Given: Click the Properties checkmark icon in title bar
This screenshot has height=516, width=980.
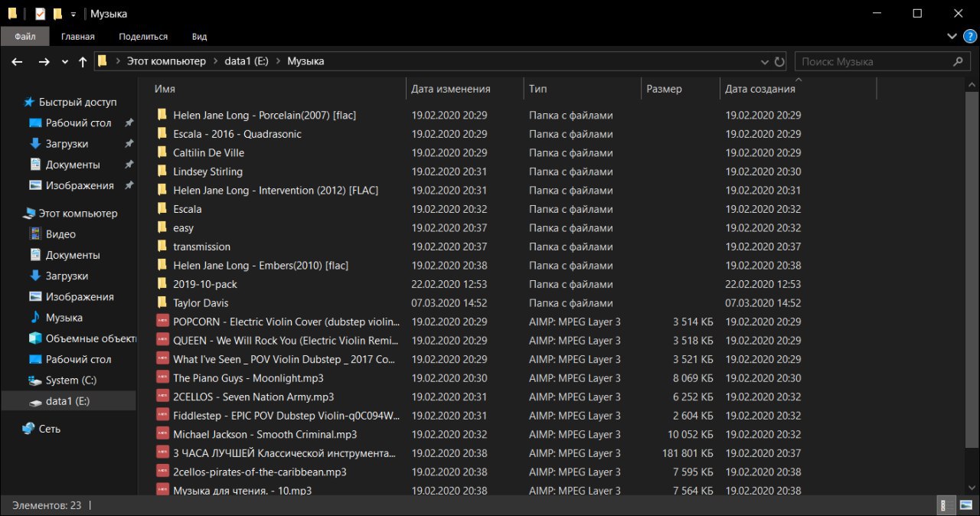Looking at the screenshot, I should click(x=41, y=13).
